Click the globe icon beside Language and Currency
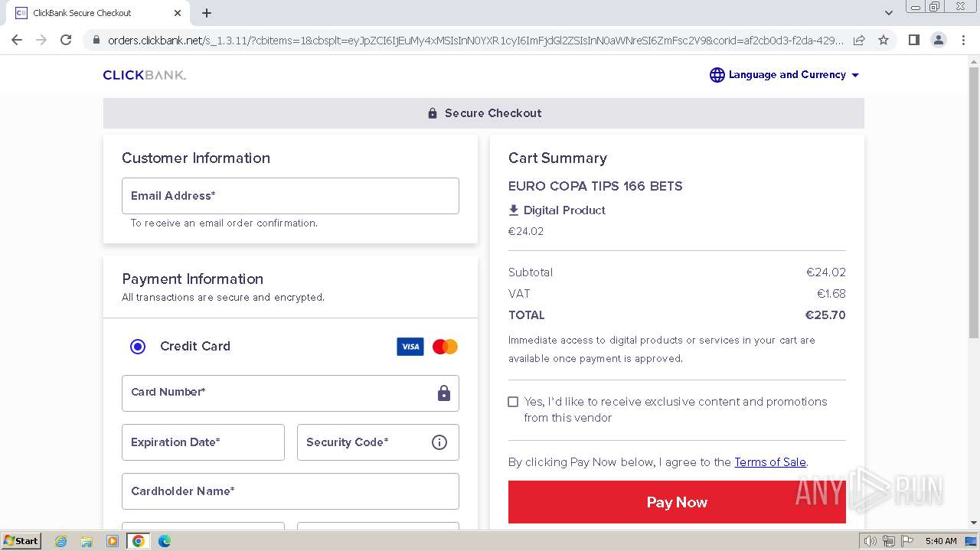980x551 pixels. (717, 75)
